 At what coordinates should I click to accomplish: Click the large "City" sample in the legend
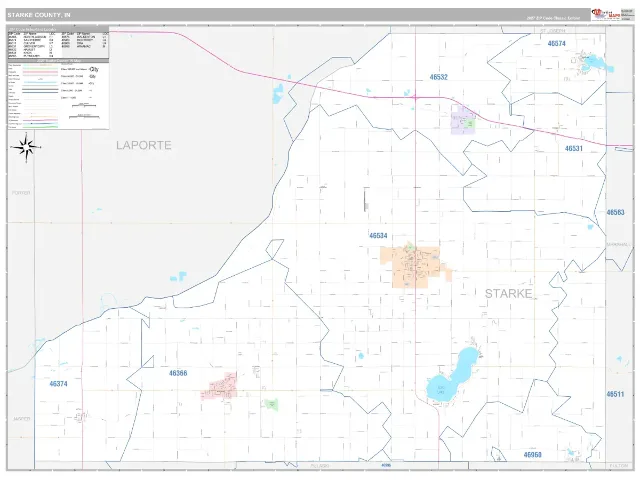94,69
